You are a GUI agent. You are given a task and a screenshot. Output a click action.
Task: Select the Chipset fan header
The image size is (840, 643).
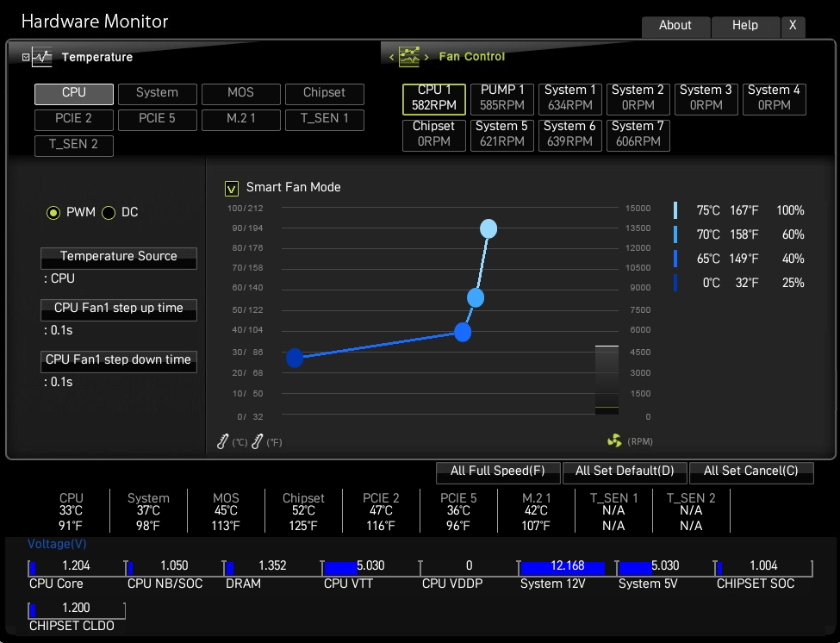434,135
